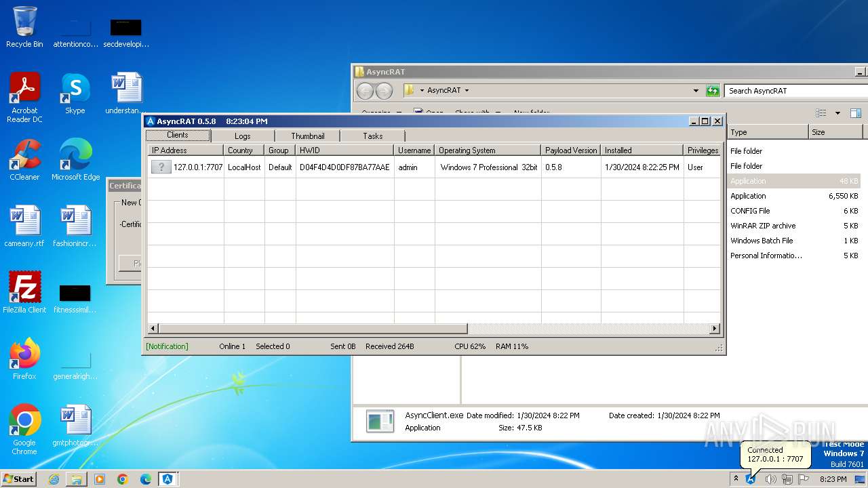Viewport: 868px width, 488px height.
Task: Click the admin username cell
Action: click(408, 167)
